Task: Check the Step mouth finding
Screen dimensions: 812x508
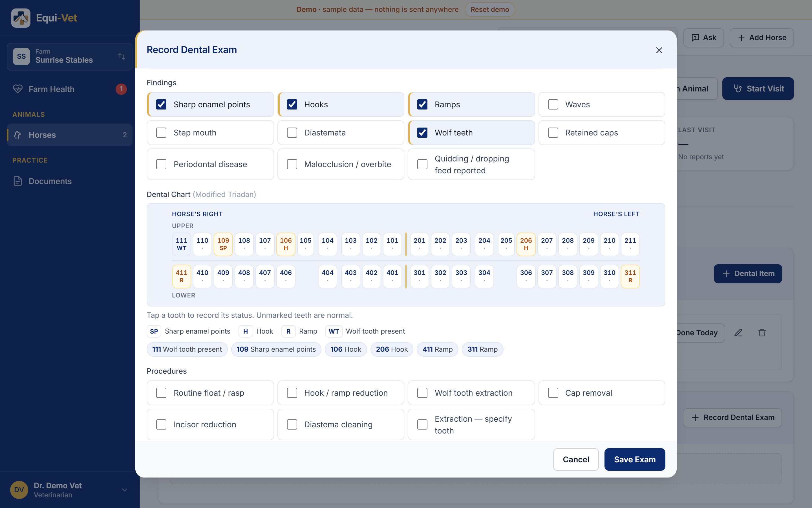Action: [x=161, y=133]
